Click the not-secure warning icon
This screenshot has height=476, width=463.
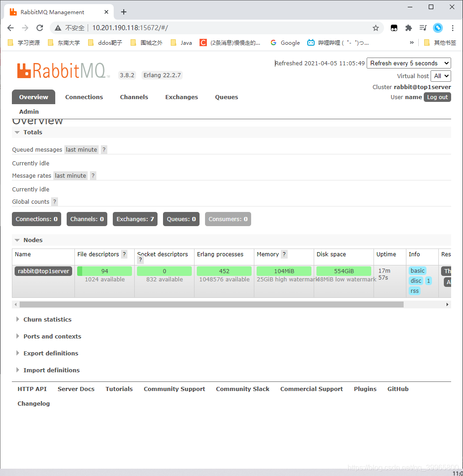click(58, 28)
